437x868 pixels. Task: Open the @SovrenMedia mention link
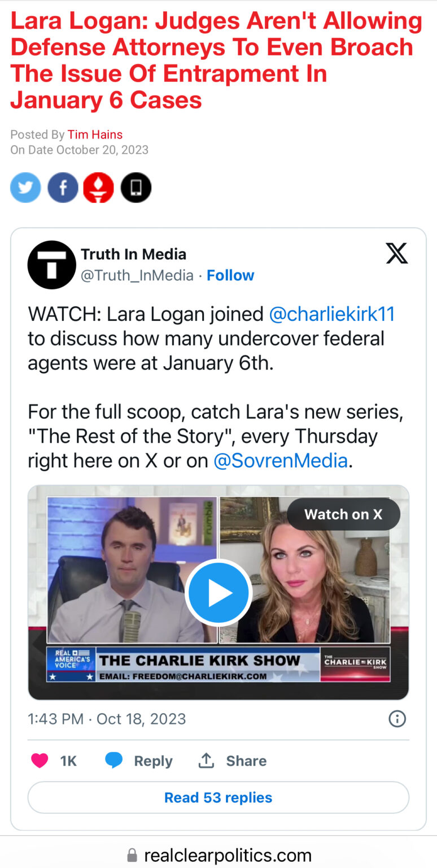point(281,461)
